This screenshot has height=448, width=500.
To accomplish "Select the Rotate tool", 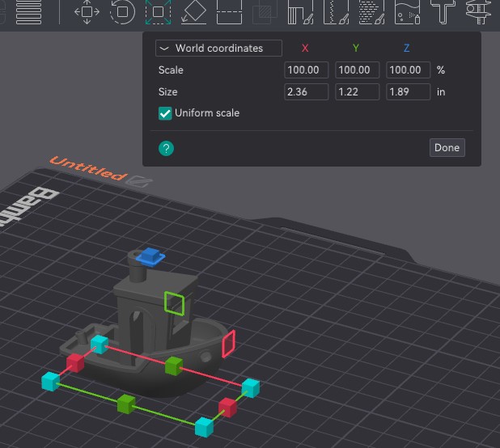I will point(122,12).
